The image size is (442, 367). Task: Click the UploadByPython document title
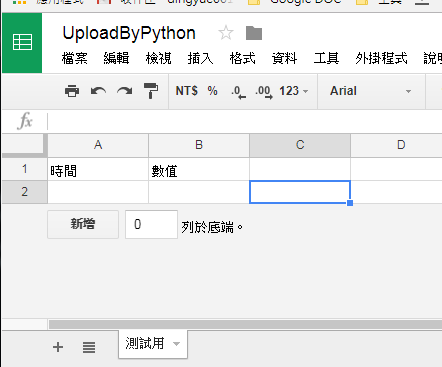click(129, 33)
